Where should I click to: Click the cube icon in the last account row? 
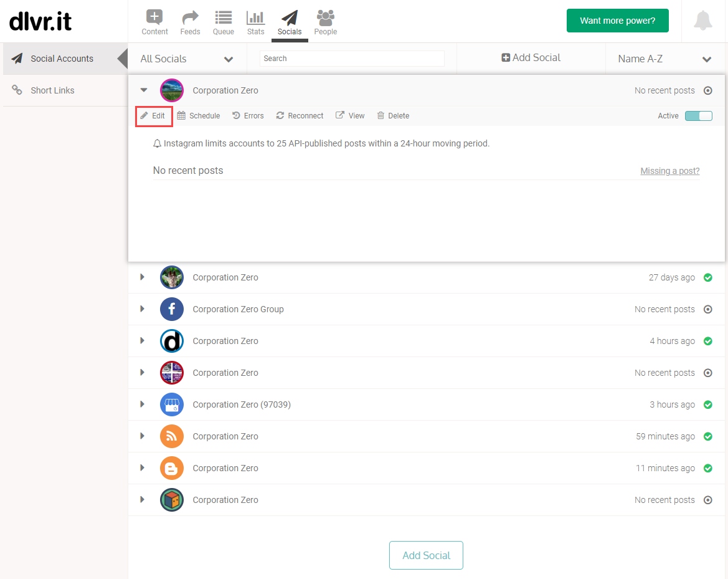tap(172, 500)
